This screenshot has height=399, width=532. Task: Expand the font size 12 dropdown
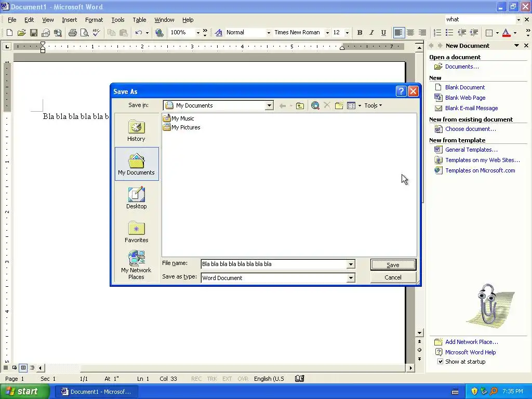[347, 33]
